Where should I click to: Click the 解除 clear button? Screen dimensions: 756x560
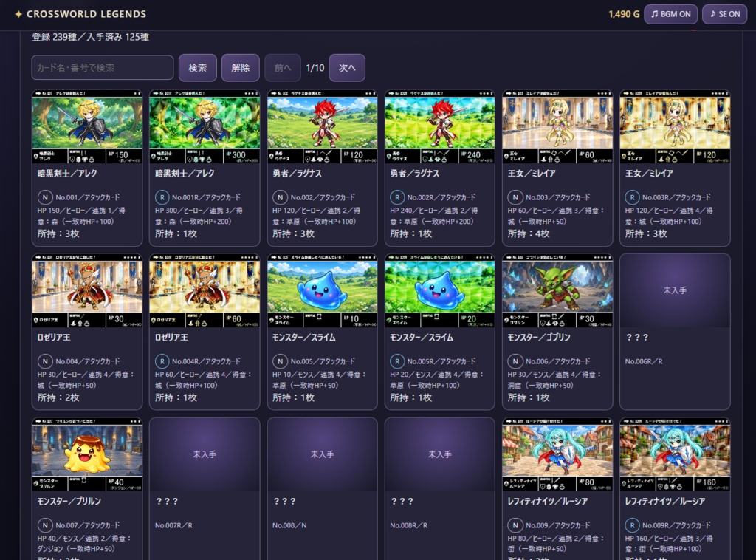click(x=240, y=67)
